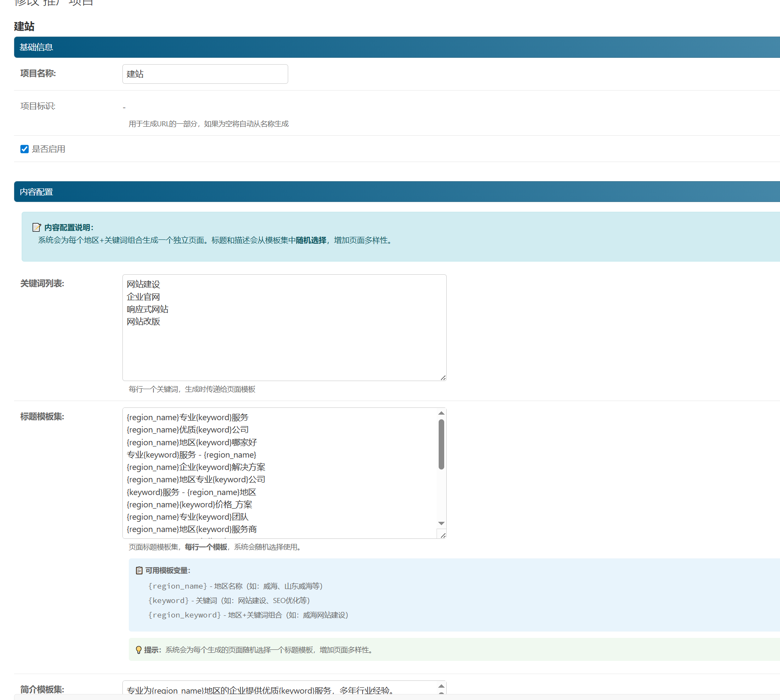Click the notepad icon beside 内容配置说明
The width and height of the screenshot is (780, 700).
click(x=37, y=228)
